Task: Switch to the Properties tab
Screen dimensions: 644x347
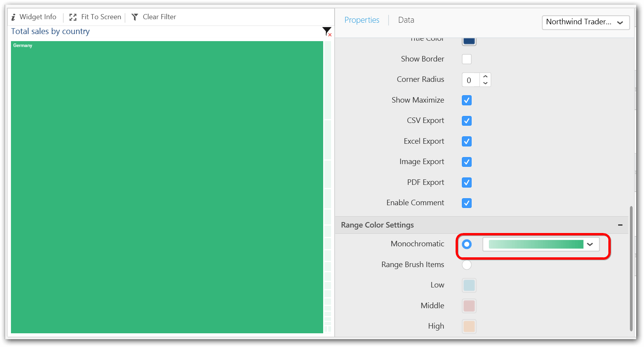Action: coord(362,20)
